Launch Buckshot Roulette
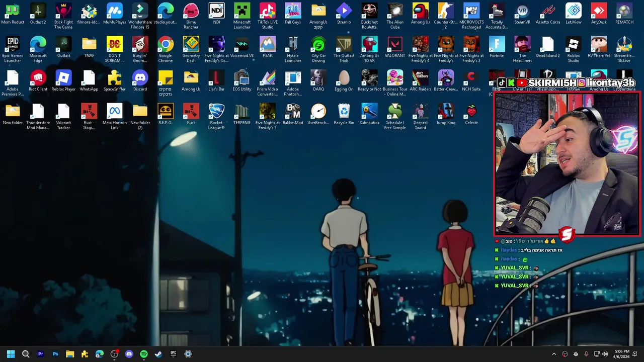This screenshot has width=644, height=362. tap(369, 16)
